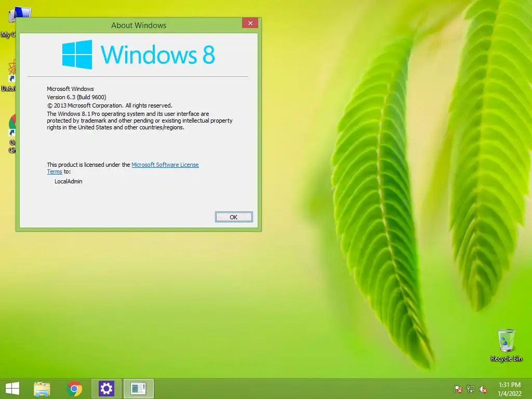Open the Recycle Bin desktop icon
Viewport: 532px width, 399px height.
506,345
